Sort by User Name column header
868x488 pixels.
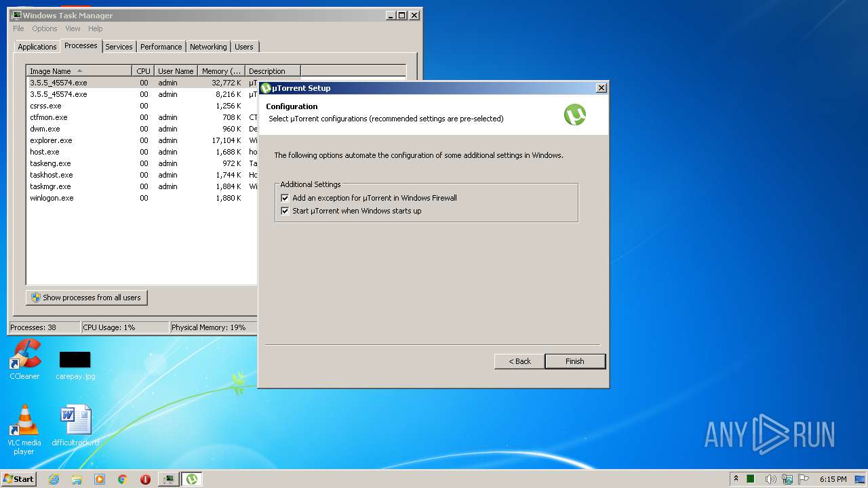pyautogui.click(x=176, y=71)
